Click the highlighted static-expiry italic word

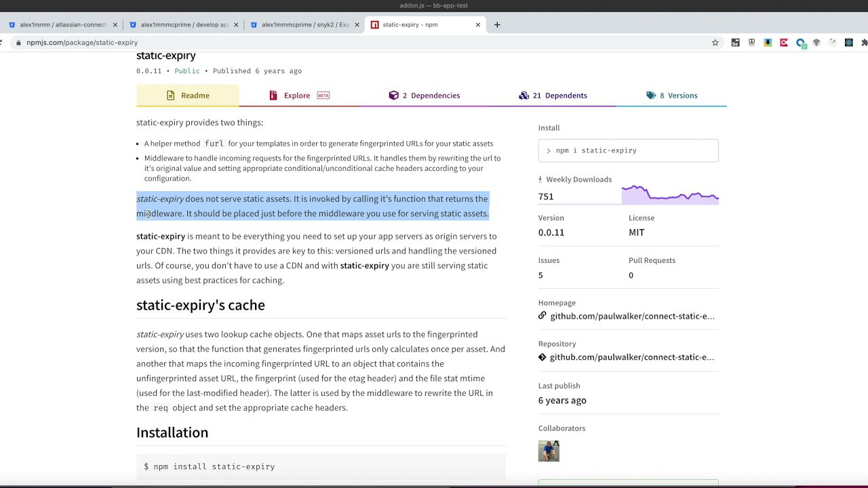tap(160, 199)
